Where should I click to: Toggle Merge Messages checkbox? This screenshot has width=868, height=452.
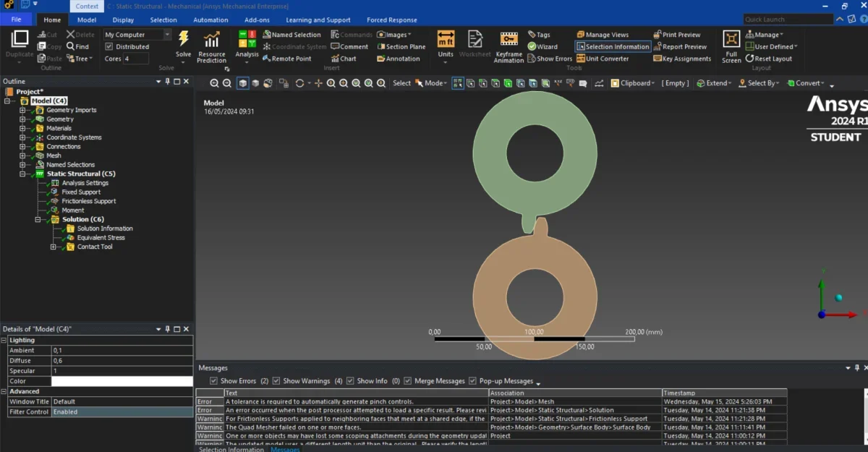point(408,381)
